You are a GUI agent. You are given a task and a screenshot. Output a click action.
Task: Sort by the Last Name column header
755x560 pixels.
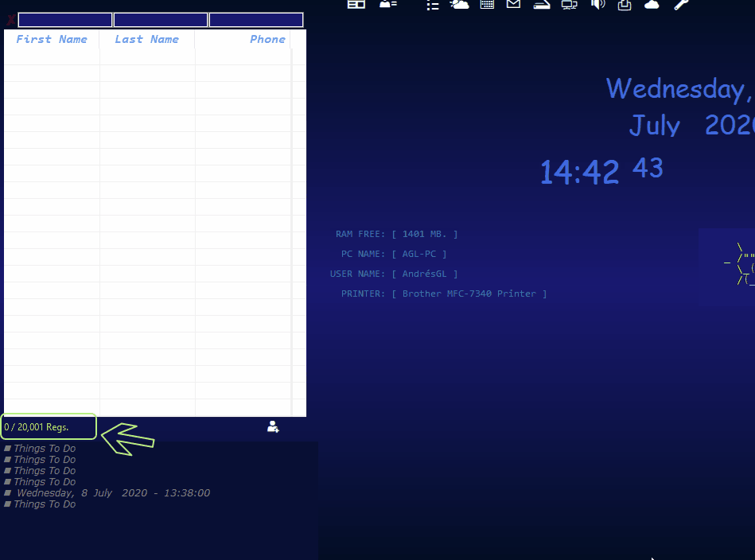[x=147, y=39]
